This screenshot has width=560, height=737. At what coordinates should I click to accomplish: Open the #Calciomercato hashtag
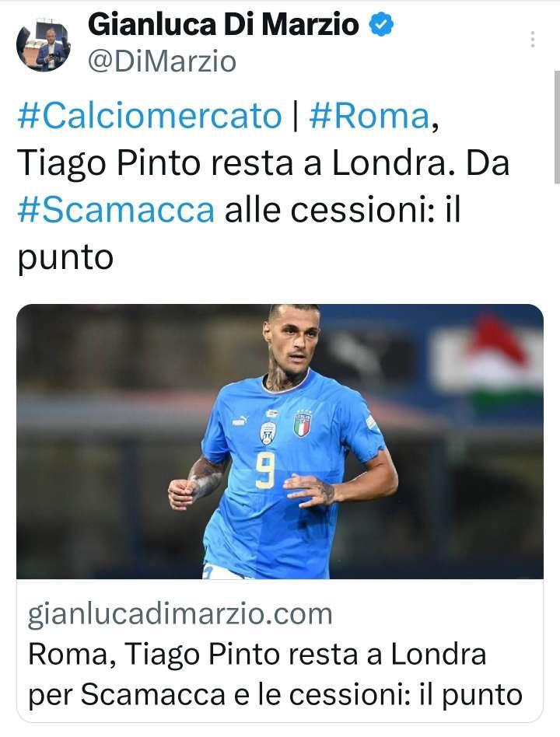tap(149, 115)
